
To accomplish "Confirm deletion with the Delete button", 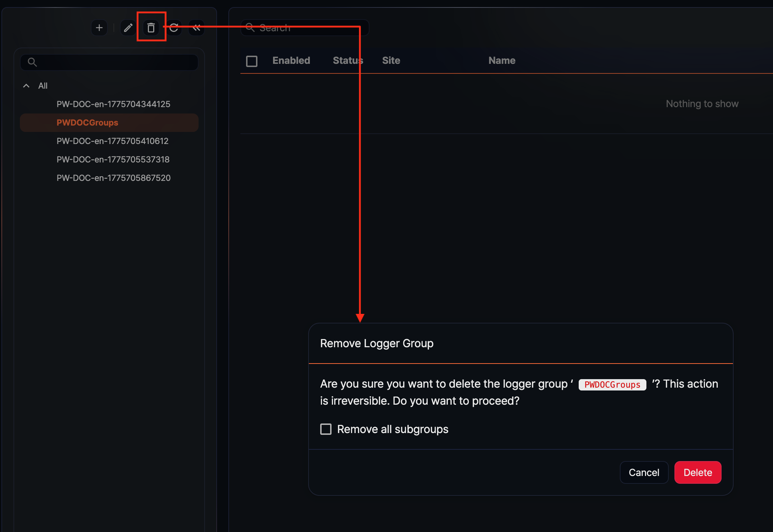I will coord(697,472).
